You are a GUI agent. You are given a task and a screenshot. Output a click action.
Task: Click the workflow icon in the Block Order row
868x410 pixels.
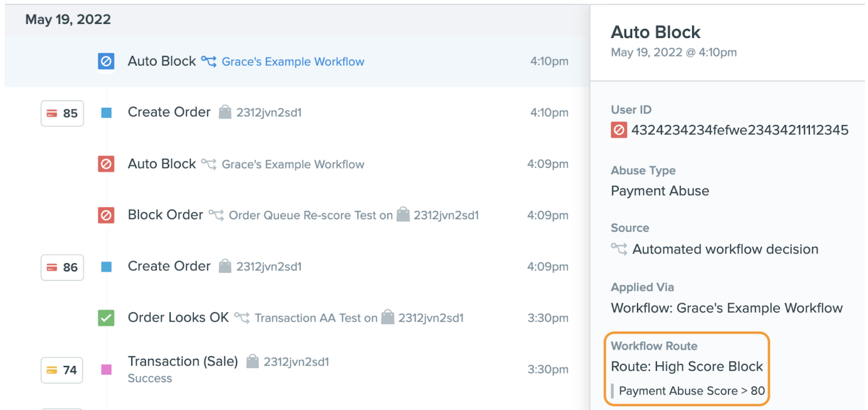pos(216,215)
